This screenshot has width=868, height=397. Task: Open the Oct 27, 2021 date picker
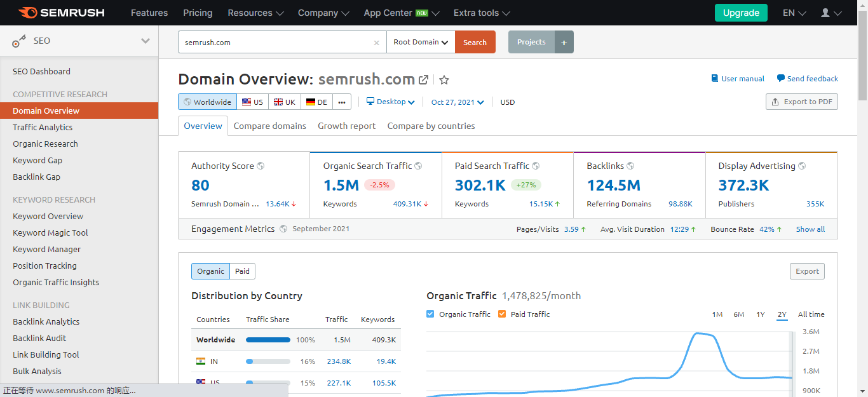pyautogui.click(x=458, y=102)
